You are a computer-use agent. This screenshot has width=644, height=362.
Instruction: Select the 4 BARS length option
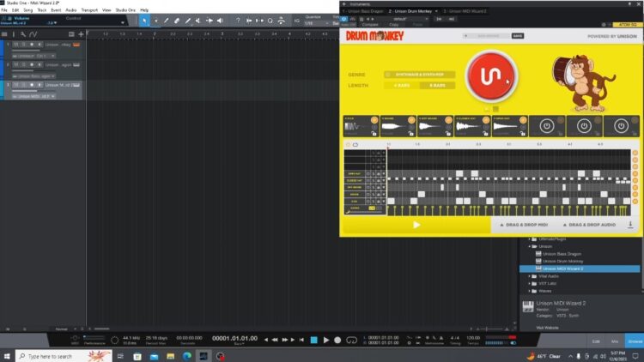click(x=401, y=86)
